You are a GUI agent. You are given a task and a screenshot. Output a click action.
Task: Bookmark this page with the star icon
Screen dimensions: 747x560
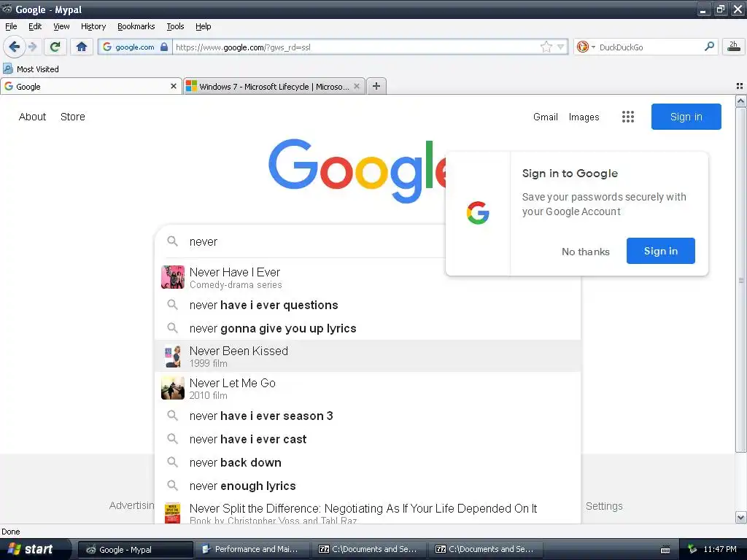[546, 47]
